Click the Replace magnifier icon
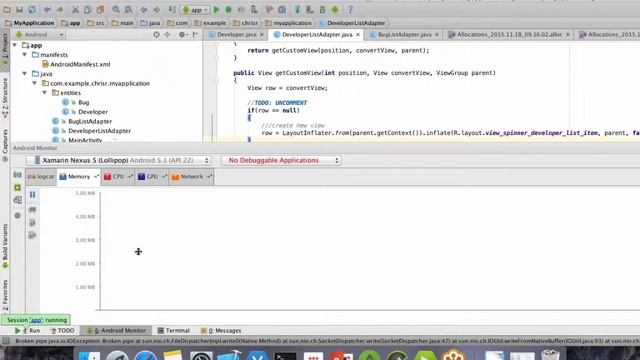 click(x=128, y=9)
